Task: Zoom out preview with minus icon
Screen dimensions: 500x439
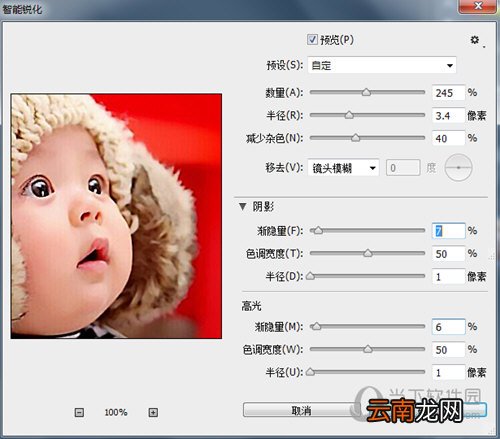Action: point(79,413)
